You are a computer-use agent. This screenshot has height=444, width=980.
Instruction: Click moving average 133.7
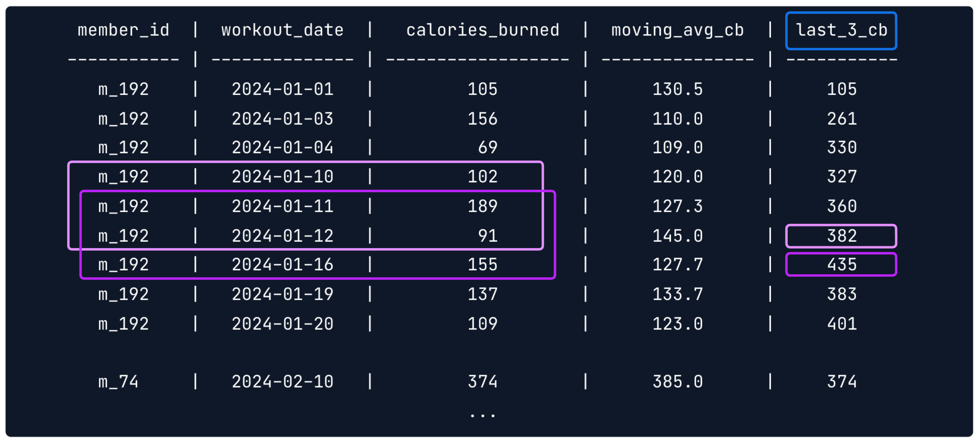click(x=677, y=294)
